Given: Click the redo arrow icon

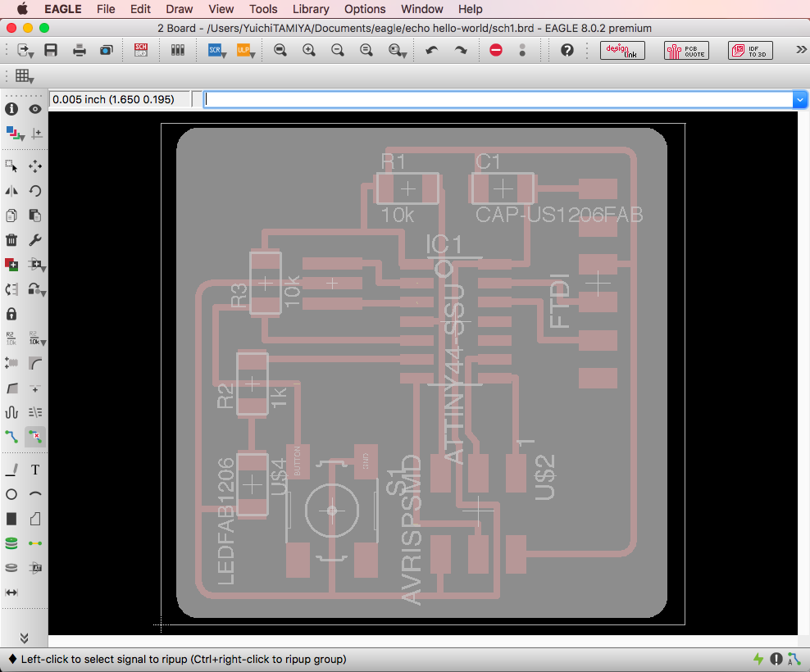Looking at the screenshot, I should (460, 50).
